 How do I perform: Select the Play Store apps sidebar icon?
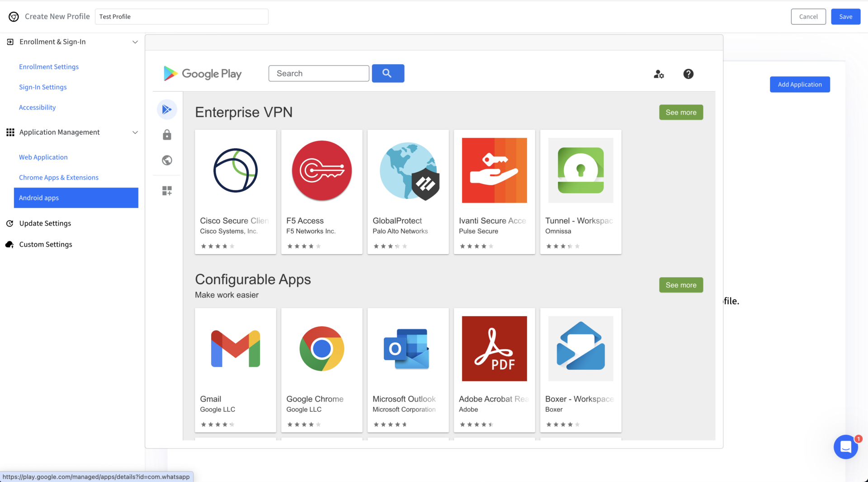167,109
